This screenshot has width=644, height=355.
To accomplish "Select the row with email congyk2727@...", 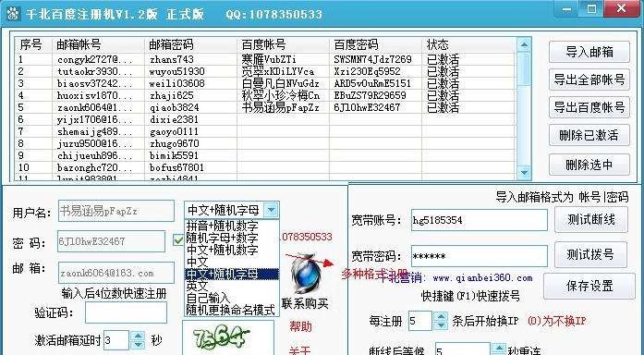I will click(x=265, y=59).
